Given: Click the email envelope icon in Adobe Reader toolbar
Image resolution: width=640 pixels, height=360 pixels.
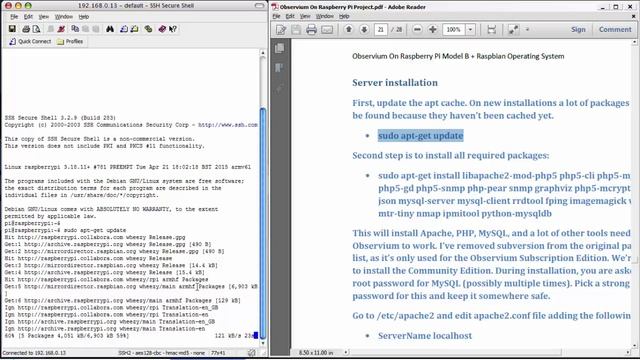Looking at the screenshot, I should (x=327, y=29).
